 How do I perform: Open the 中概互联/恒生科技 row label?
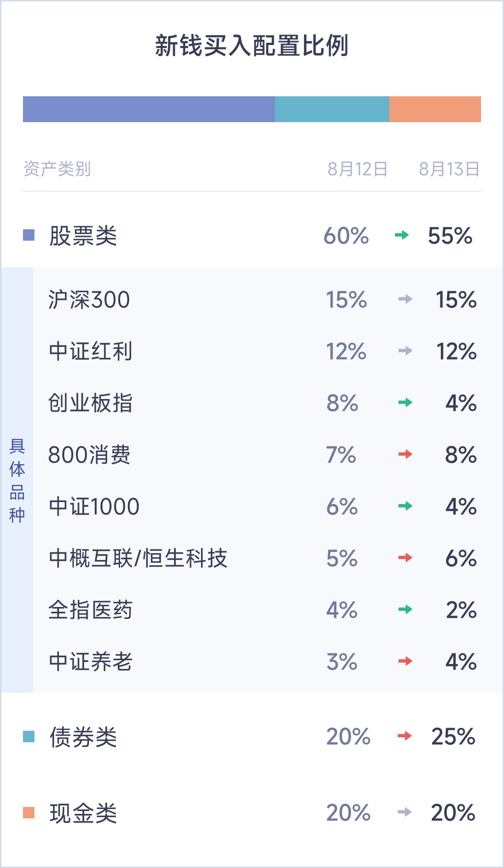138,558
